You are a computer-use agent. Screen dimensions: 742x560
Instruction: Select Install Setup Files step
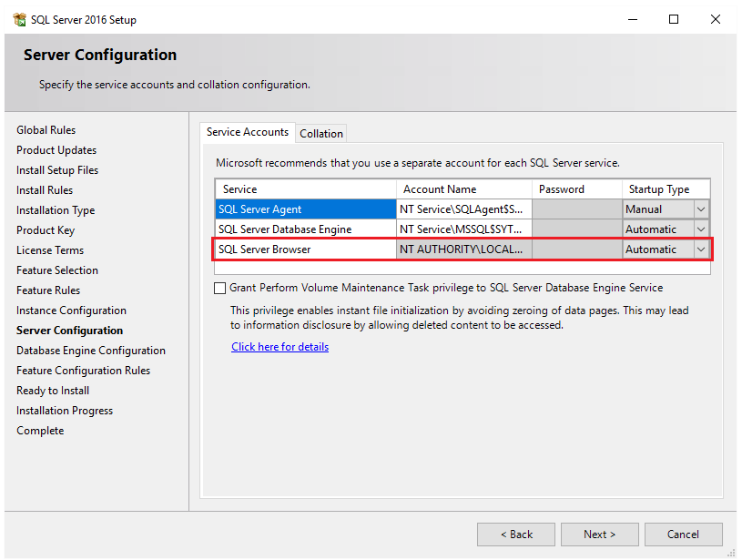coord(57,170)
